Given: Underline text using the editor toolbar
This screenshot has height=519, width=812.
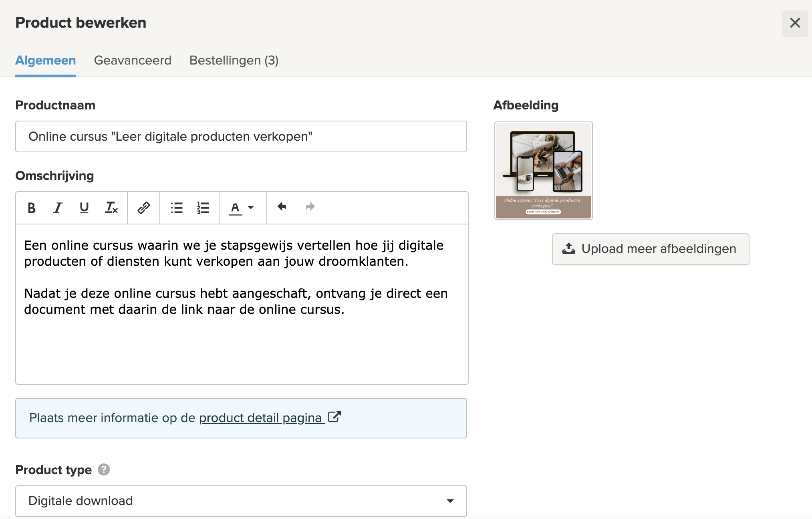Looking at the screenshot, I should [84, 208].
